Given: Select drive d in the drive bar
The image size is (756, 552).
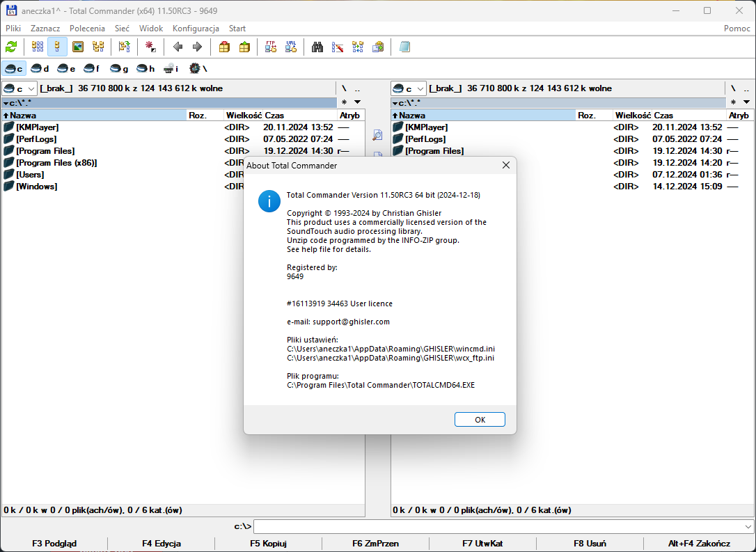Looking at the screenshot, I should tap(40, 68).
